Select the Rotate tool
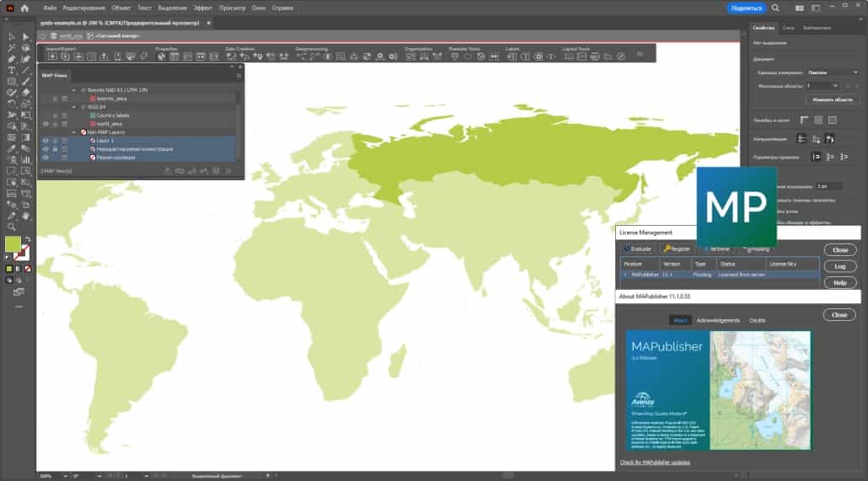The height and width of the screenshot is (481, 868). [11, 104]
